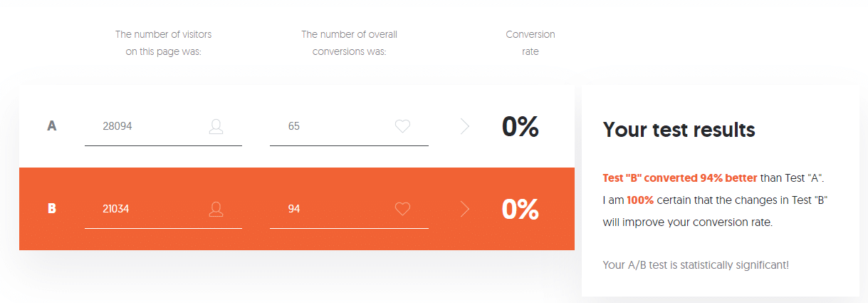Click the right chevron arrow in row A
Image resolution: width=868 pixels, height=303 pixels.
pos(465,126)
